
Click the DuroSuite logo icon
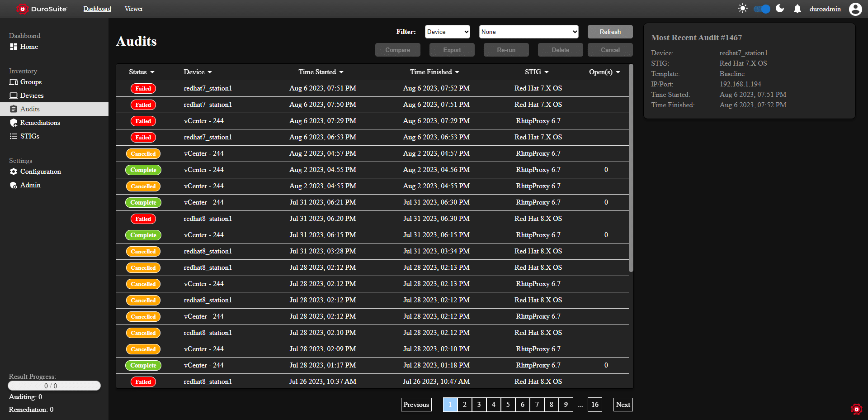(22, 9)
